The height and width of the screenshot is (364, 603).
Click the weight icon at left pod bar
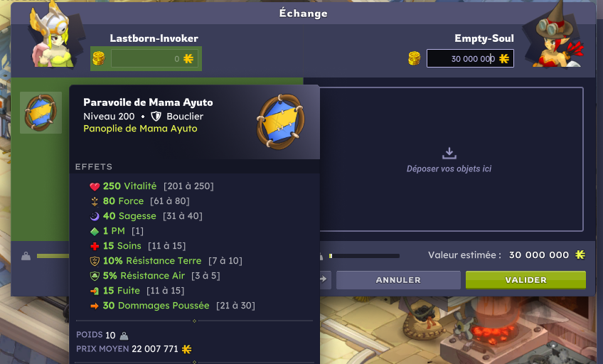(x=26, y=256)
